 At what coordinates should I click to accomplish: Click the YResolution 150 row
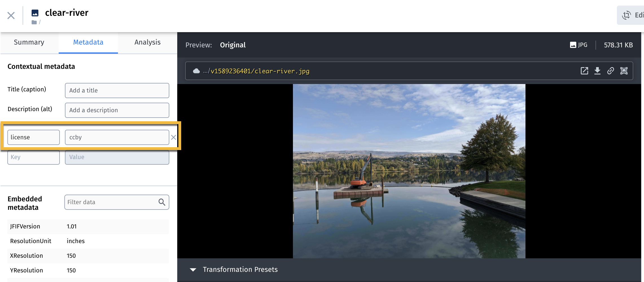click(x=88, y=270)
